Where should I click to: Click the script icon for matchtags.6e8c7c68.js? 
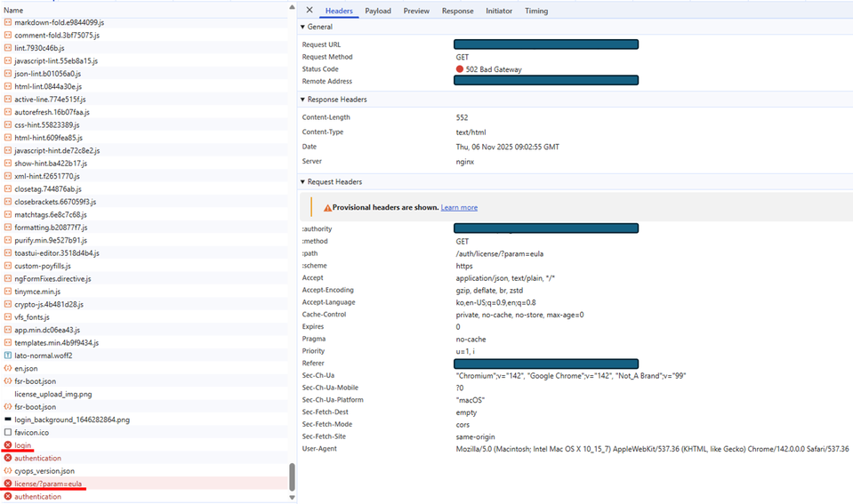coord(8,214)
